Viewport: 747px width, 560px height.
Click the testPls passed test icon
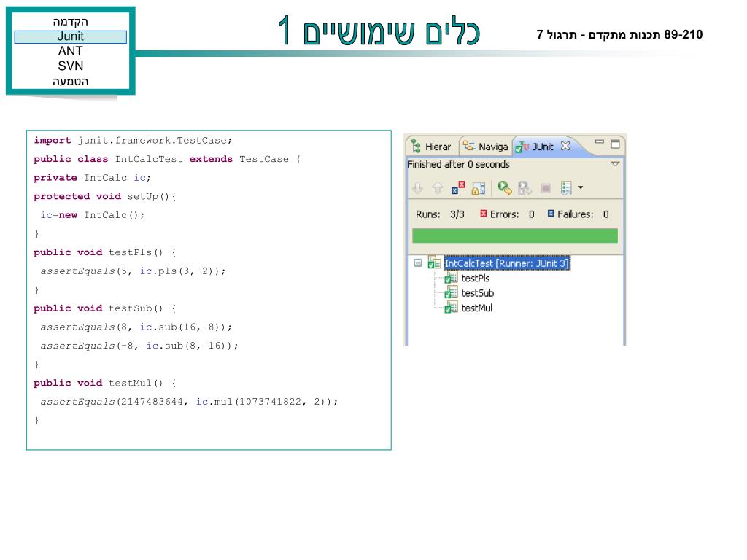point(451,278)
